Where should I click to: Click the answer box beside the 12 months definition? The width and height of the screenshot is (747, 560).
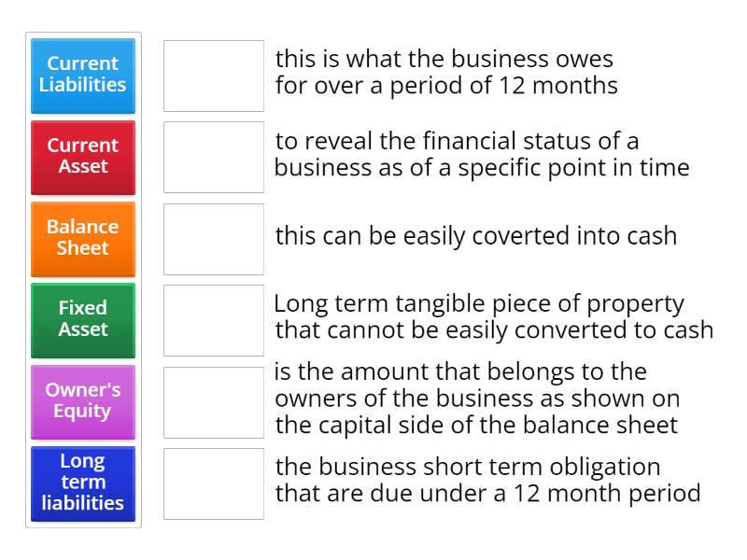click(x=213, y=76)
